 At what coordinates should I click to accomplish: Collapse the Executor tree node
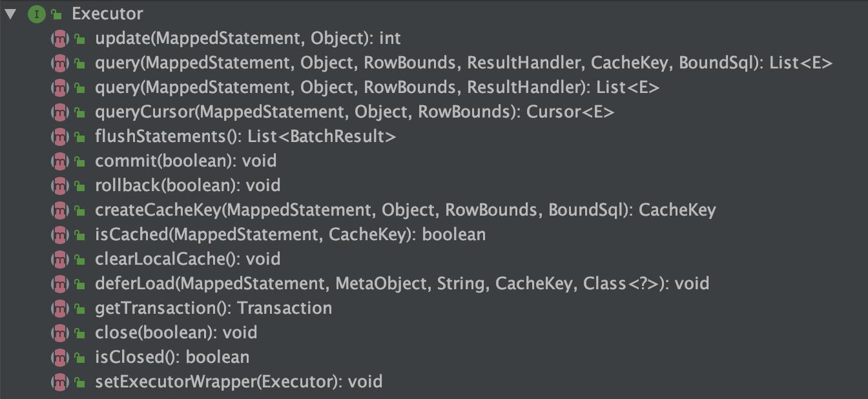pyautogui.click(x=10, y=14)
